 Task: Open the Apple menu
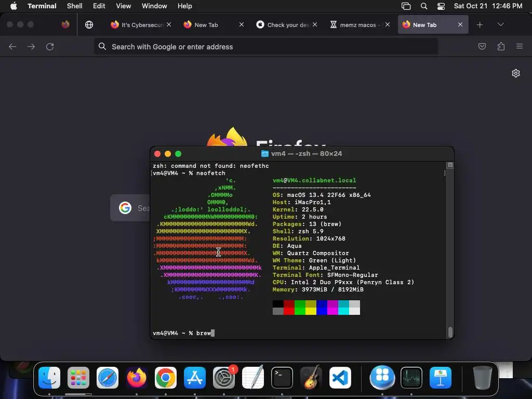14,6
